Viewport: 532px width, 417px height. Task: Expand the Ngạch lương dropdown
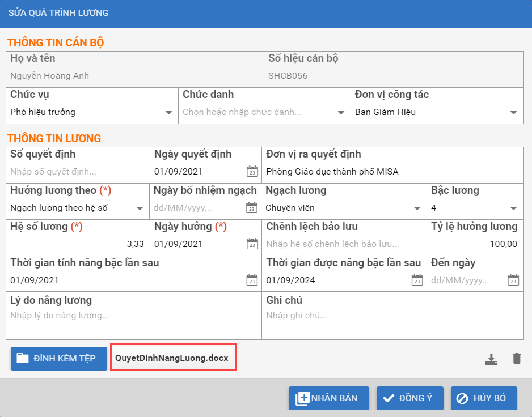pyautogui.click(x=417, y=208)
